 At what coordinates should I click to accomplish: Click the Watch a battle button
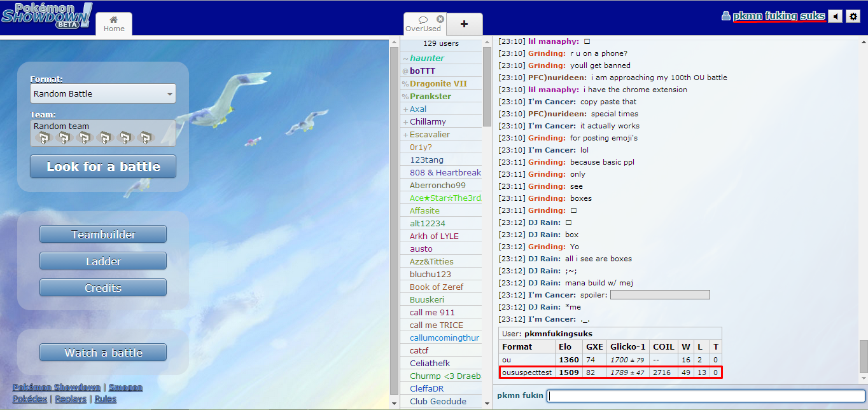click(x=103, y=353)
